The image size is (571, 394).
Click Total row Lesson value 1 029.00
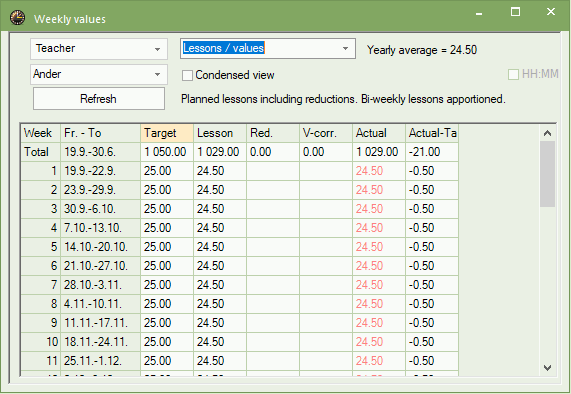[x=220, y=152]
